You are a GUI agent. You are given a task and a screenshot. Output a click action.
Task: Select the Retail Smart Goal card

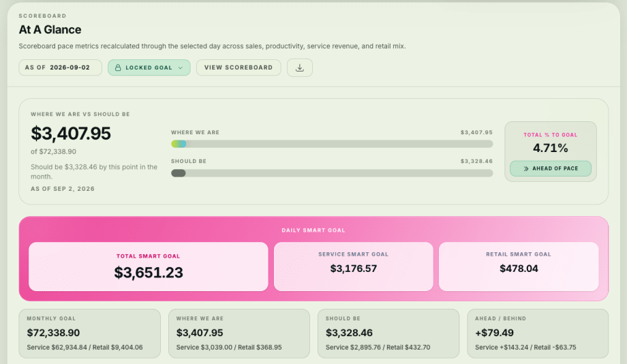519,267
